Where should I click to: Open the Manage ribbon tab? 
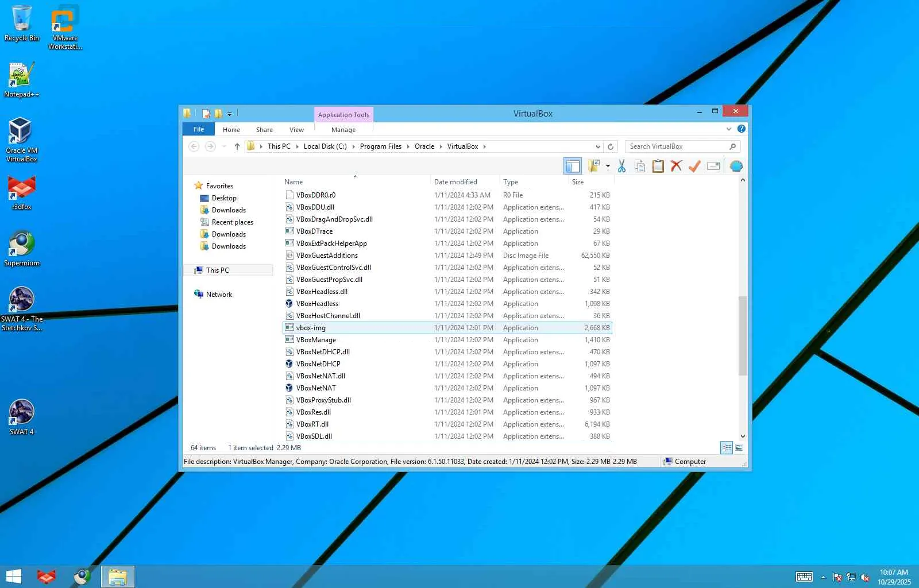(343, 130)
